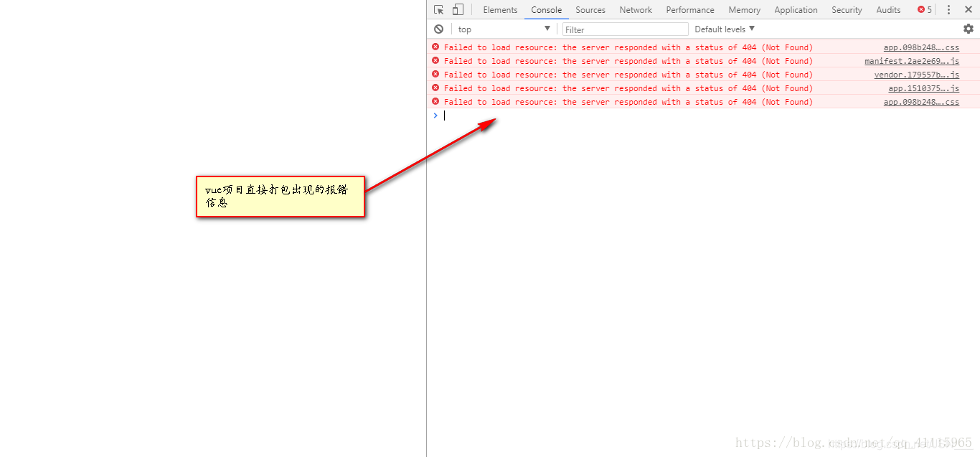The height and width of the screenshot is (457, 980).
Task: Close the DevTools panel
Action: click(x=967, y=9)
